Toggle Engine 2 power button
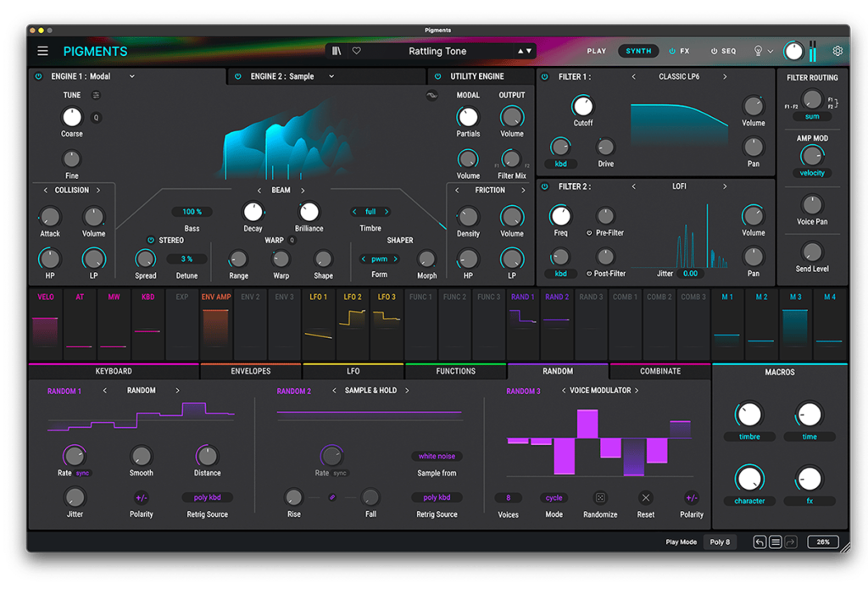The image size is (868, 605). pyautogui.click(x=238, y=76)
